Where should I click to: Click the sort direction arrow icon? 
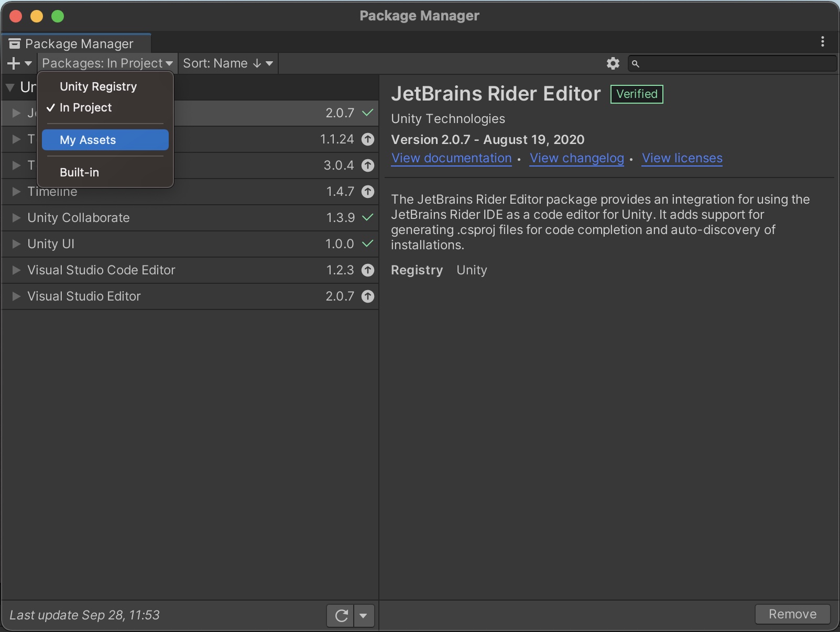[257, 63]
